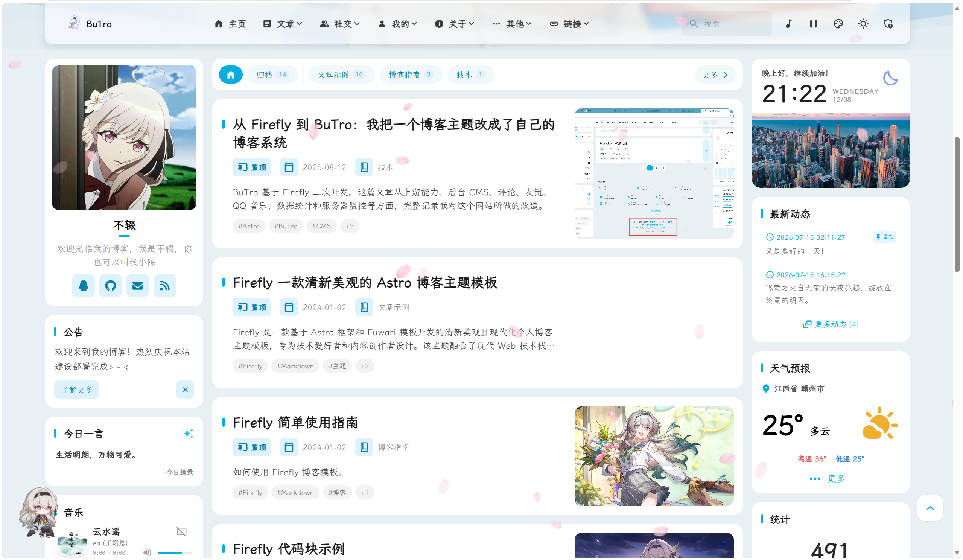This screenshot has height=560, width=963.
Task: Click the 不辍 profile avatar image
Action: pyautogui.click(x=124, y=138)
